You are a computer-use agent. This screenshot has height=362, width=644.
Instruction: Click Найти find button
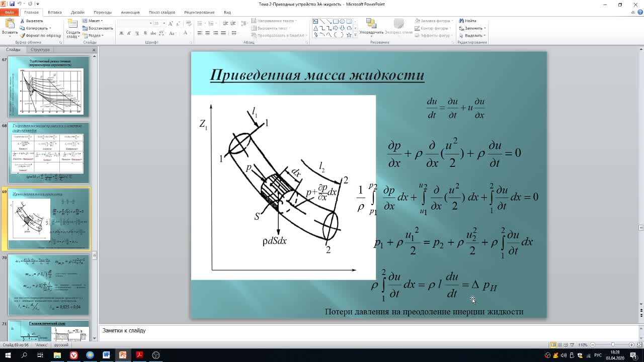[467, 21]
